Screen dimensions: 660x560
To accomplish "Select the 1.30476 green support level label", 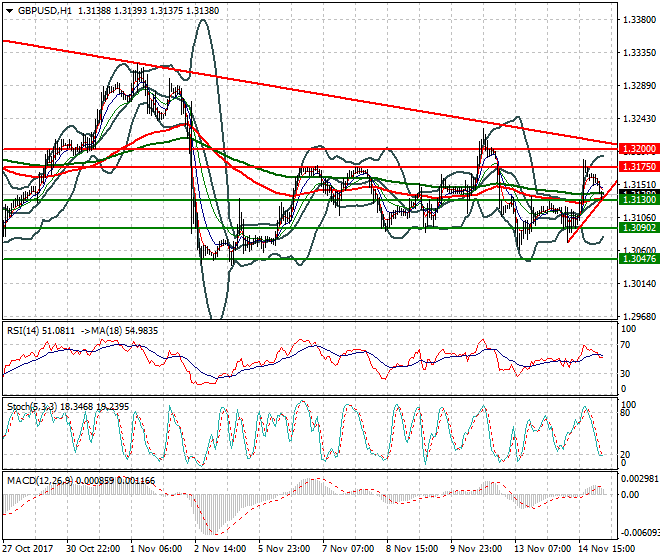I will (x=639, y=259).
